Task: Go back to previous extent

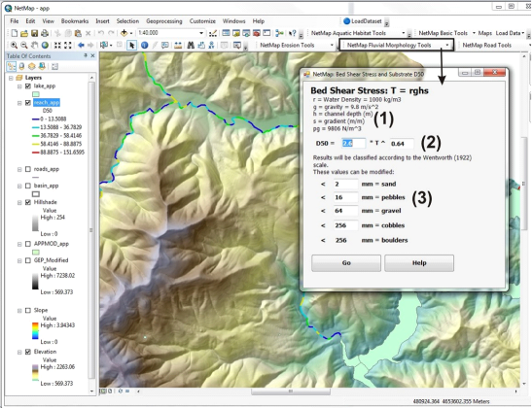Action: pos(81,45)
